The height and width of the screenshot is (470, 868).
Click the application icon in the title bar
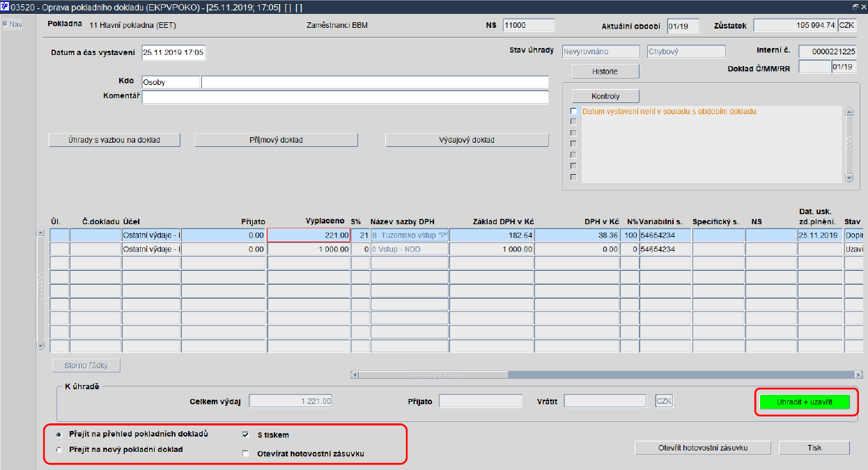tap(5, 6)
